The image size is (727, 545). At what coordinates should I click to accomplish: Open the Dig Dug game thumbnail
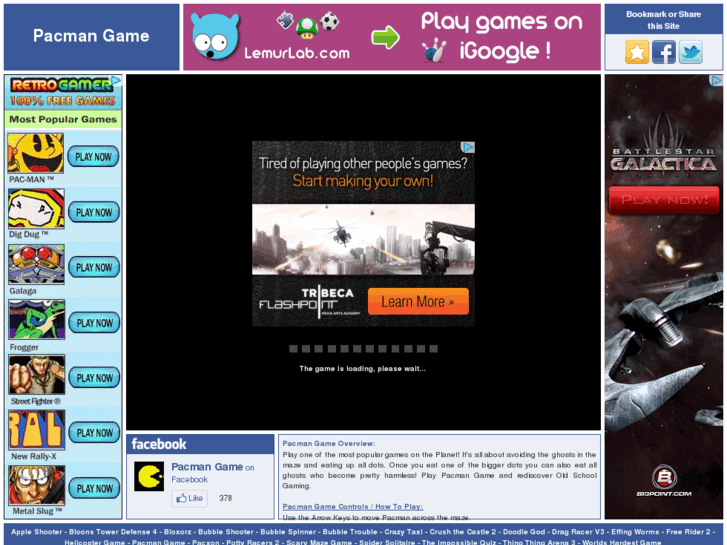tap(36, 209)
